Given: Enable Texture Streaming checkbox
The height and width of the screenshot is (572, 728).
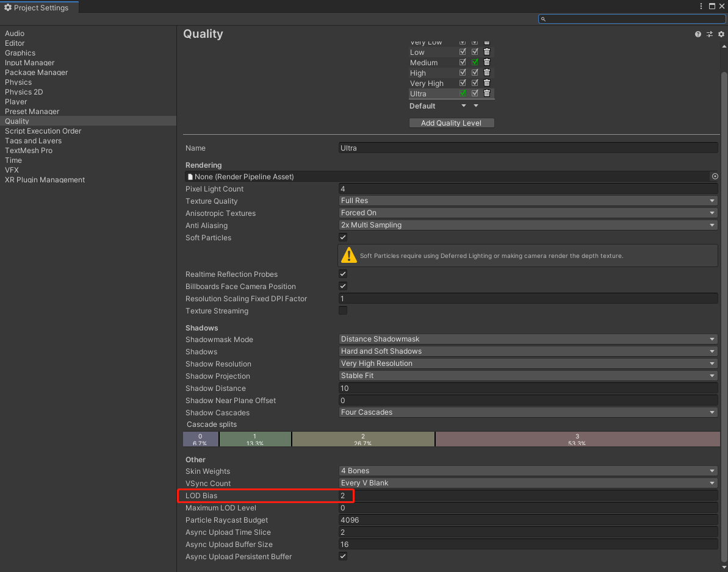Looking at the screenshot, I should coord(343,311).
